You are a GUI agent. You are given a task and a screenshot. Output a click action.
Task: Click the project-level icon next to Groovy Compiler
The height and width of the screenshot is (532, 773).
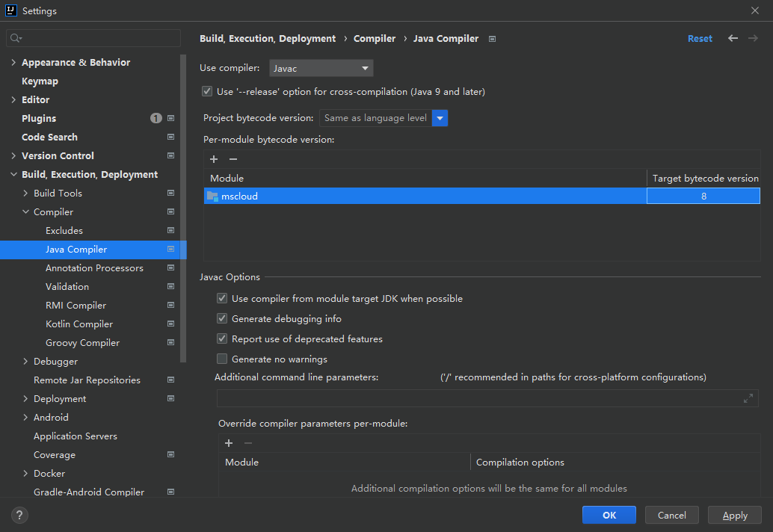click(x=170, y=342)
